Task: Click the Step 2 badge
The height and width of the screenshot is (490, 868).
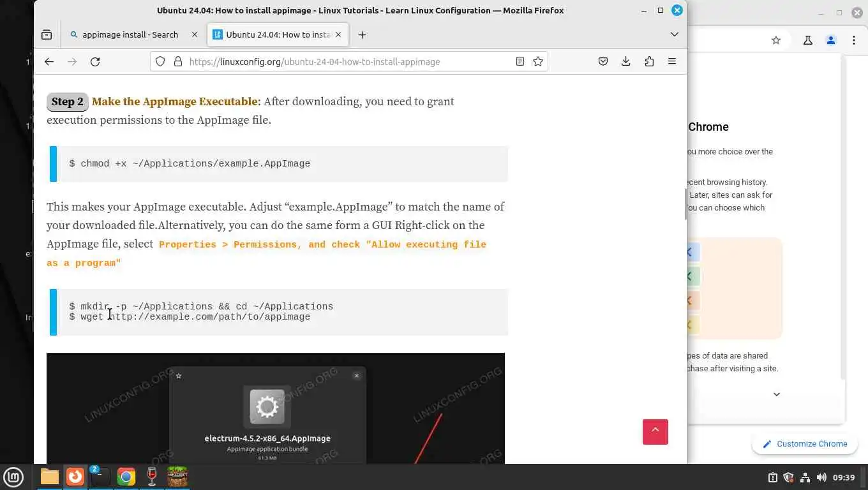Action: (x=67, y=101)
